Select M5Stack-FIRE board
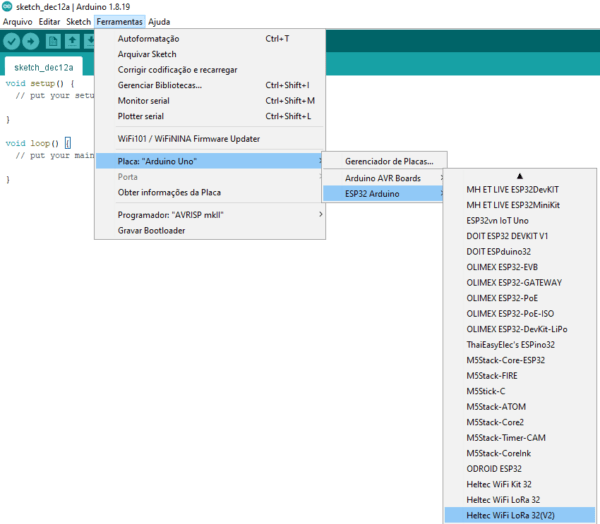 pos(520,375)
